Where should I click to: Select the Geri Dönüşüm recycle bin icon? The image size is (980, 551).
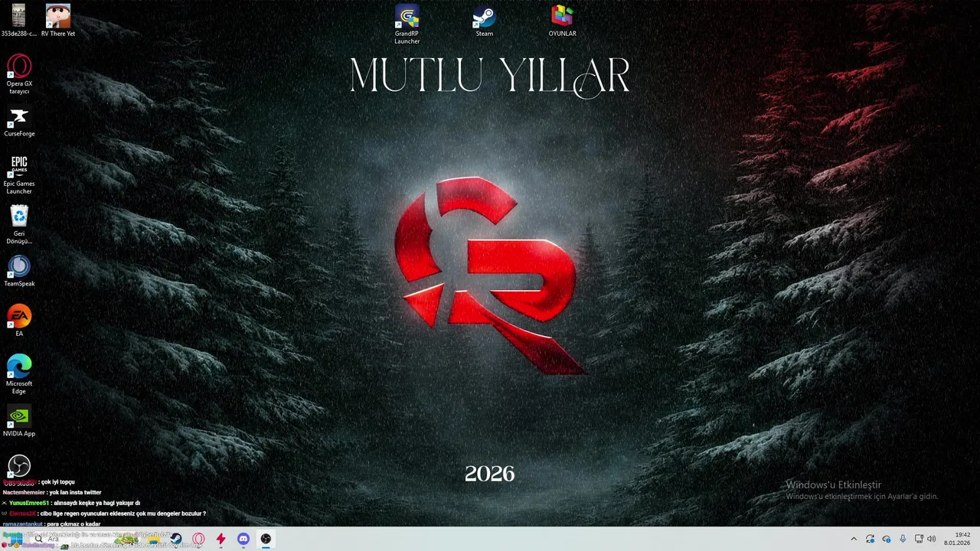click(x=19, y=225)
